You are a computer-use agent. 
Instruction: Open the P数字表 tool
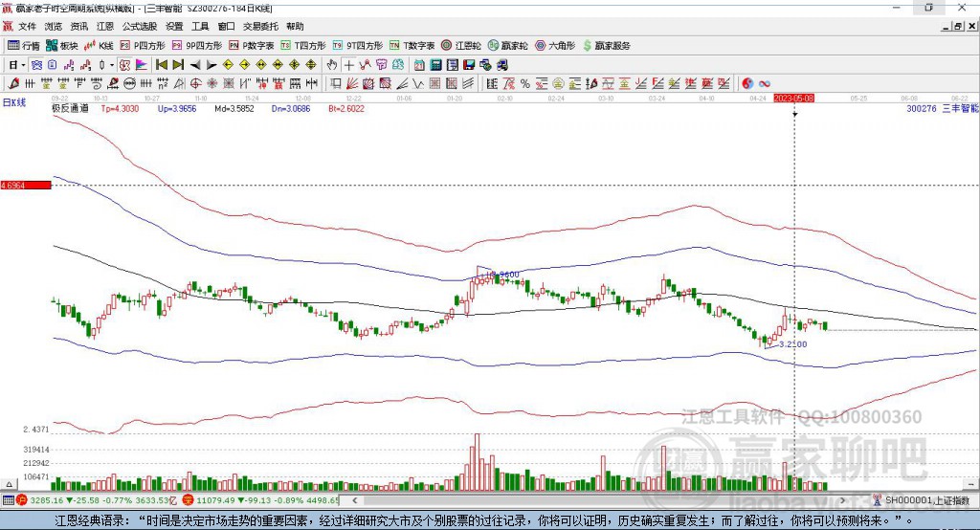click(x=252, y=46)
